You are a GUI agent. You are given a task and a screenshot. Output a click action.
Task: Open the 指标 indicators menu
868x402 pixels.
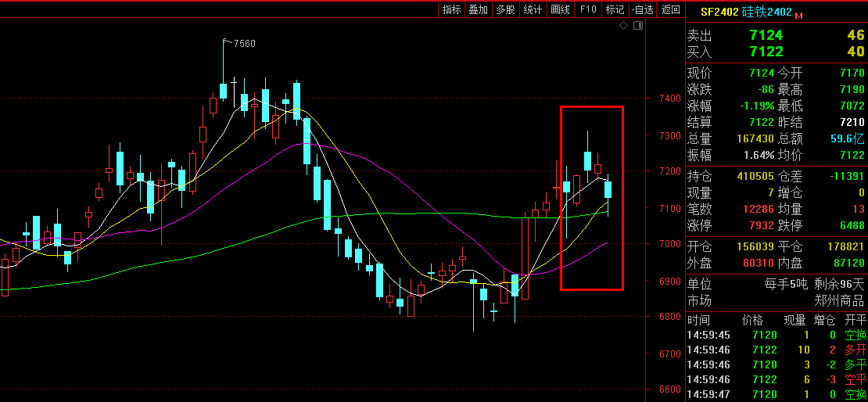451,9
